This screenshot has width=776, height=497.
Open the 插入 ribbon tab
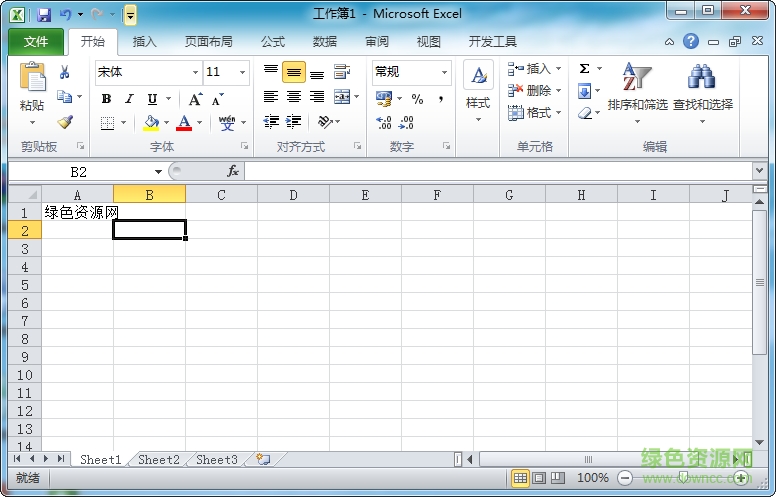pos(145,42)
